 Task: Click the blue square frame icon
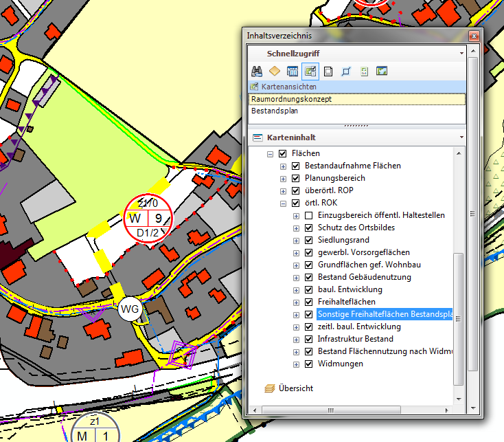tap(346, 71)
